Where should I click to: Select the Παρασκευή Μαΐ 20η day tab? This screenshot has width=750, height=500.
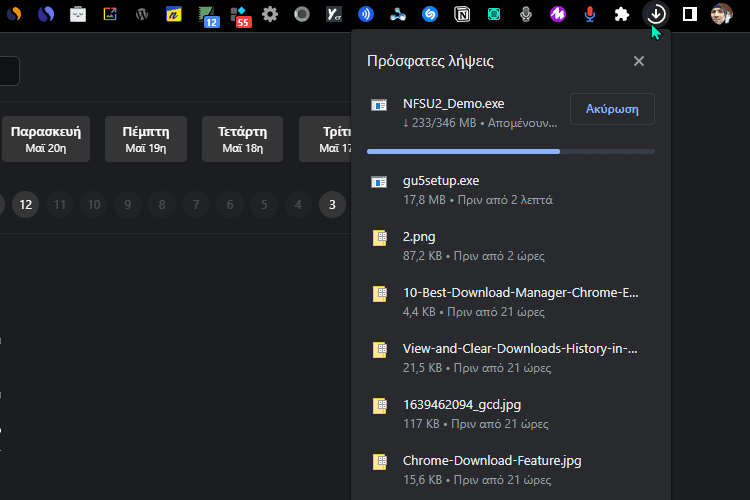click(x=46, y=139)
